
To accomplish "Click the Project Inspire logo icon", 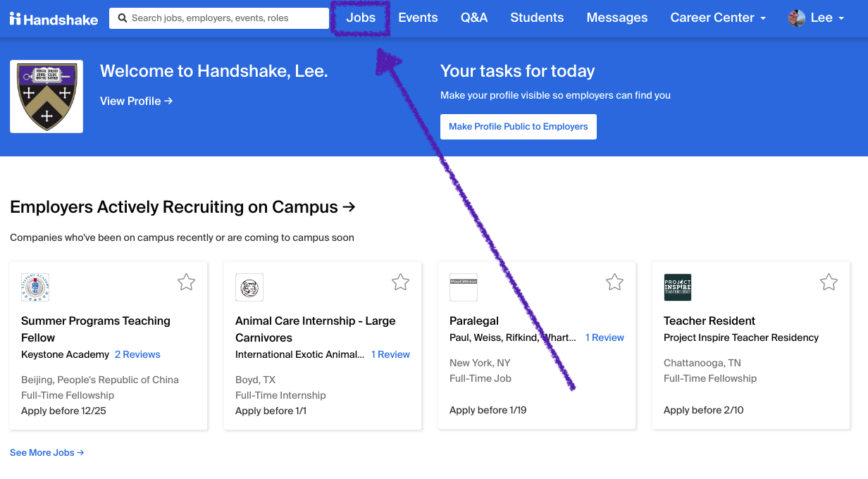I will click(x=678, y=287).
